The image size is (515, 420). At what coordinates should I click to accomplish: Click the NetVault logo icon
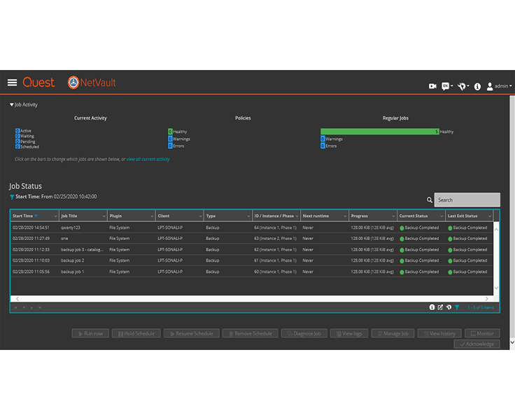coord(73,83)
